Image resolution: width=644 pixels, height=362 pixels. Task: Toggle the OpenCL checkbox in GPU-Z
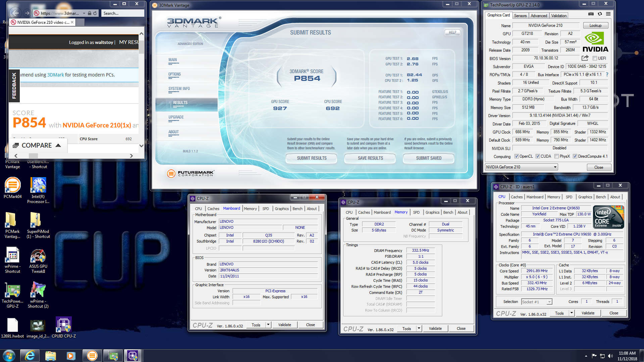pos(516,156)
